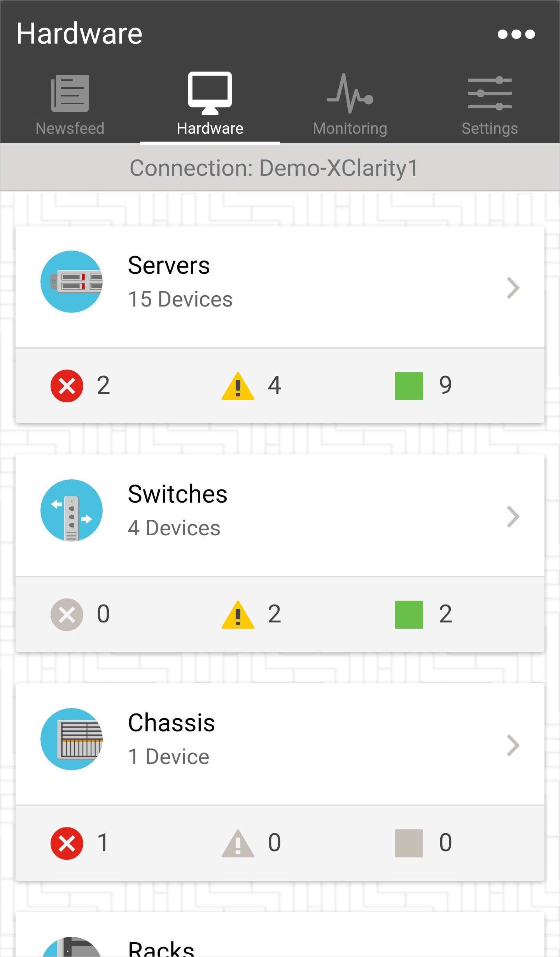Tap the red critical icon under Servers

(x=67, y=386)
